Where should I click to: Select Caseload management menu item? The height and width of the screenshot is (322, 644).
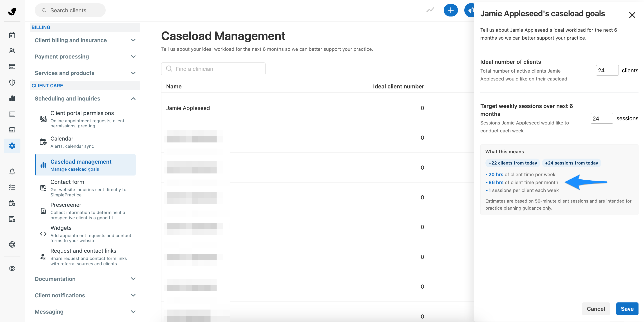[85, 165]
